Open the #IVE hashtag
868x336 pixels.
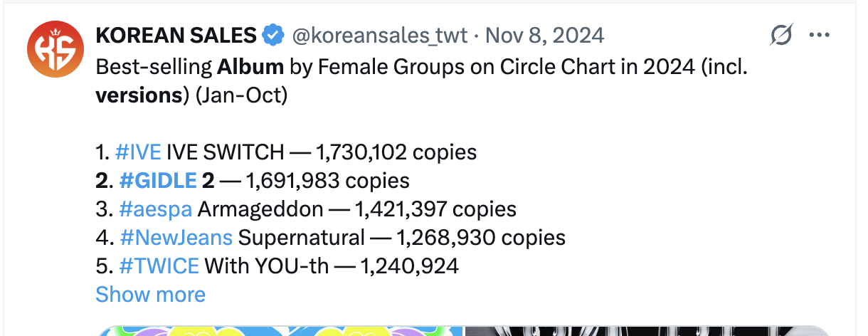pos(137,152)
